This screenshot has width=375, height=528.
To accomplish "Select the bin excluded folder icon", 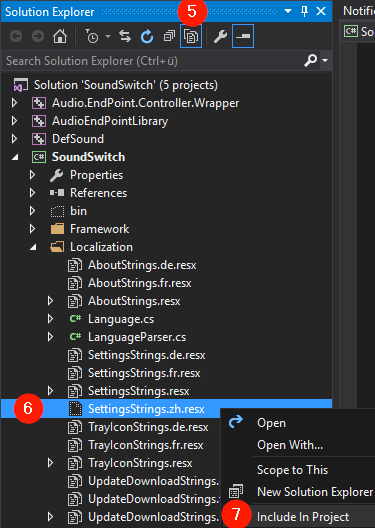I will point(57,211).
